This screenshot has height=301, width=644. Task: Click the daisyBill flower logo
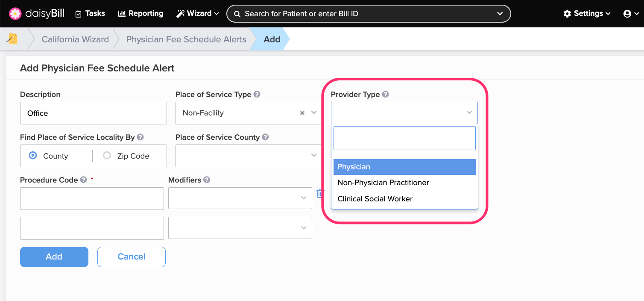pyautogui.click(x=15, y=14)
